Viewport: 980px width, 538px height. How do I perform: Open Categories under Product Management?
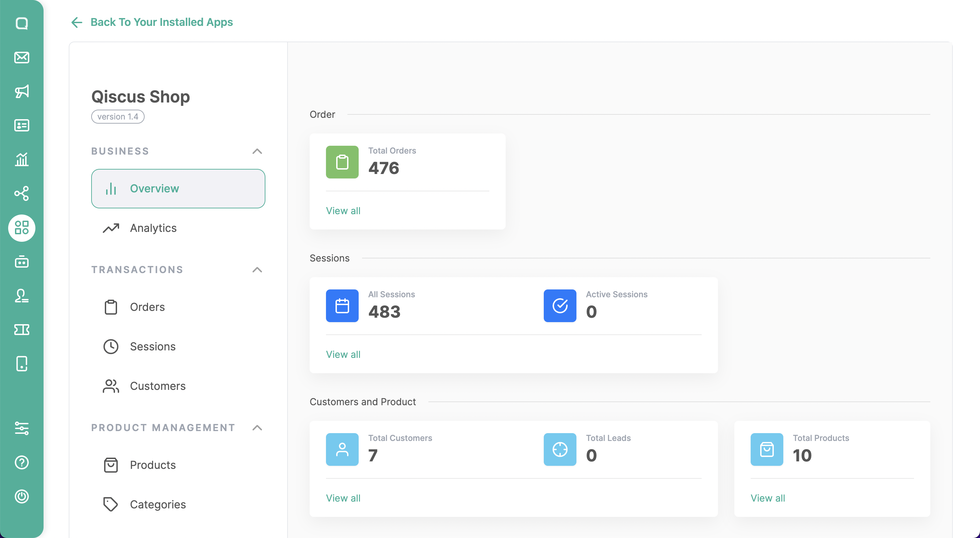158,505
